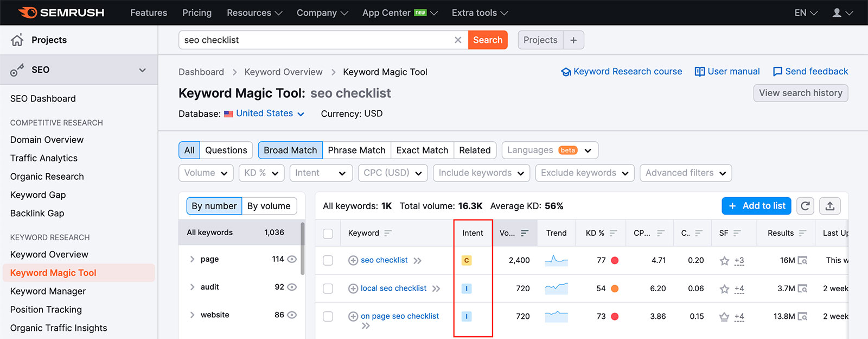Select the Broad Match tab
The image size is (868, 339).
click(x=290, y=150)
